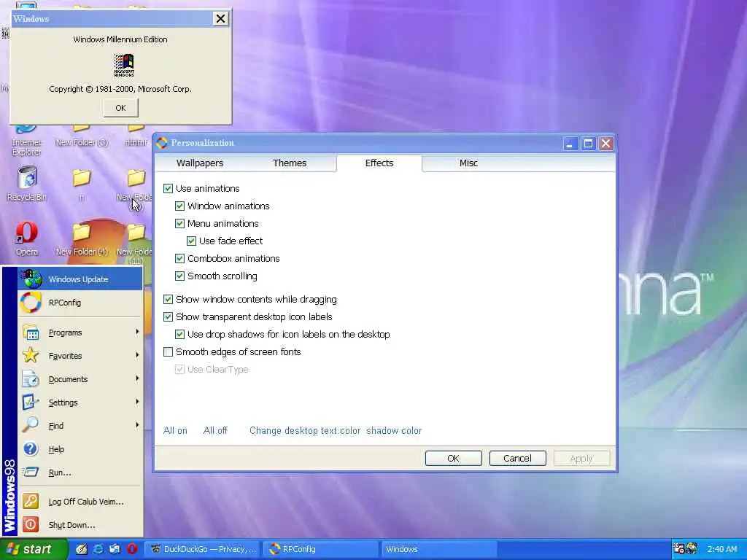Click the All off link
The height and width of the screenshot is (560, 747).
coord(215,430)
